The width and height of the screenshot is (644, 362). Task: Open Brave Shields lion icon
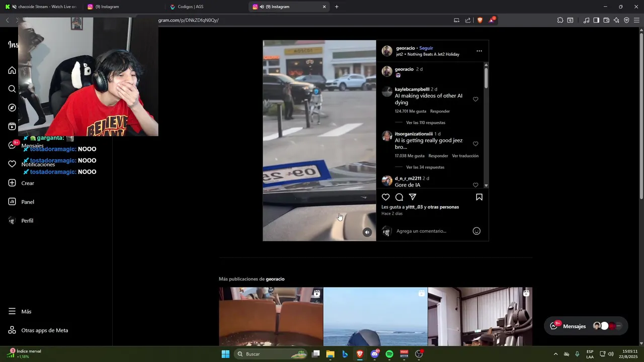point(480,20)
